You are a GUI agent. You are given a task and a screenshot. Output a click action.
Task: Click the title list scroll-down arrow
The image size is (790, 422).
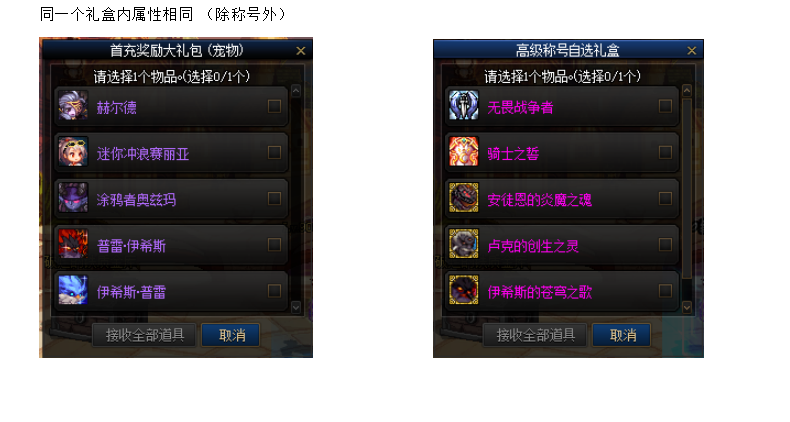pyautogui.click(x=687, y=307)
